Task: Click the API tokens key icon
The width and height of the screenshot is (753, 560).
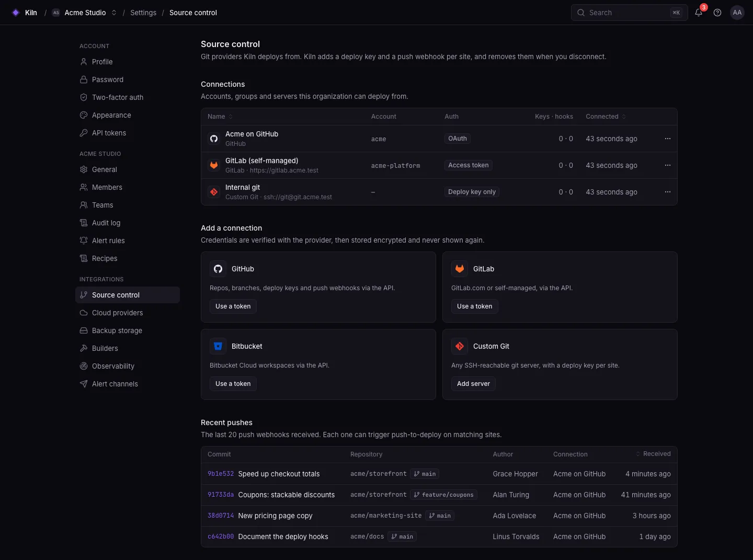Action: point(84,133)
